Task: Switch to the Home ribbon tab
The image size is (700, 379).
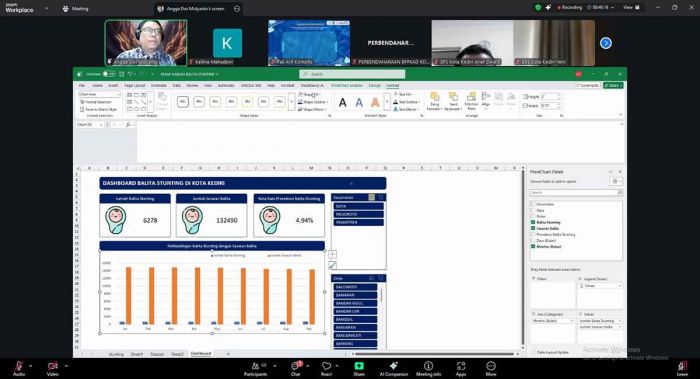Action: click(97, 85)
